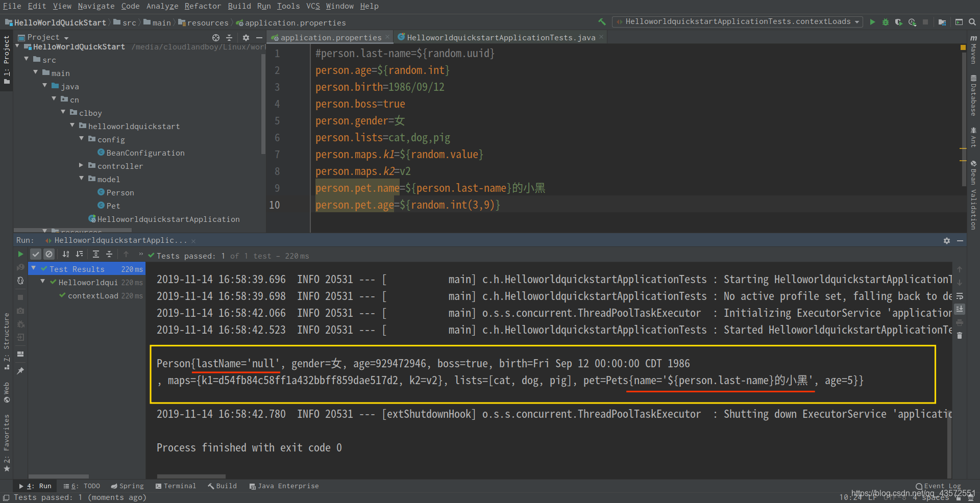Click the test tree horizontal scrollbar
Viewport: 980px width, 503px height.
58,476
